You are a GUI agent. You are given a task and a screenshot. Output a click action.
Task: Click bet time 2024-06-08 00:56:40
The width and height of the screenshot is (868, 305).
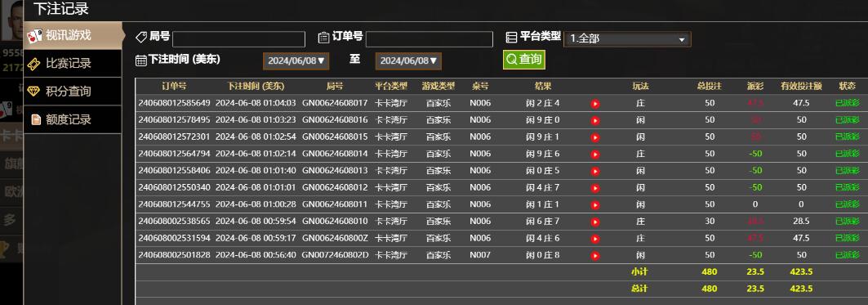point(256,255)
